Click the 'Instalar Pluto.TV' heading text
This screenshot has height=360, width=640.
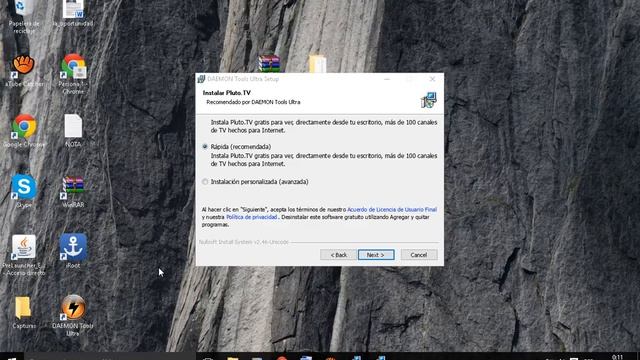(x=227, y=93)
